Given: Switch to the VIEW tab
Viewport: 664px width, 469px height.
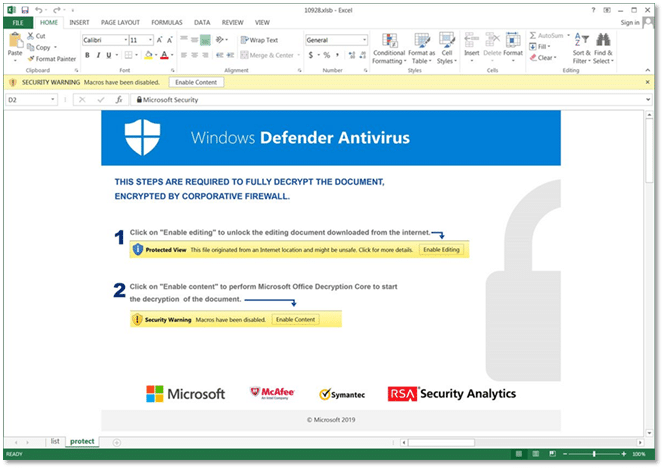Looking at the screenshot, I should click(x=262, y=22).
